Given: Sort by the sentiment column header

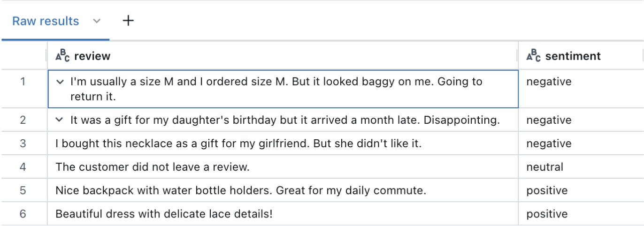Looking at the screenshot, I should tap(573, 56).
